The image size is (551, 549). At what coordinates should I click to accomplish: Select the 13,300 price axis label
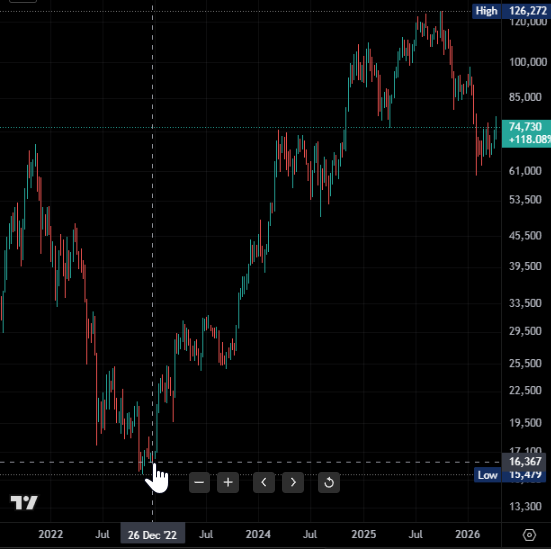(x=525, y=506)
